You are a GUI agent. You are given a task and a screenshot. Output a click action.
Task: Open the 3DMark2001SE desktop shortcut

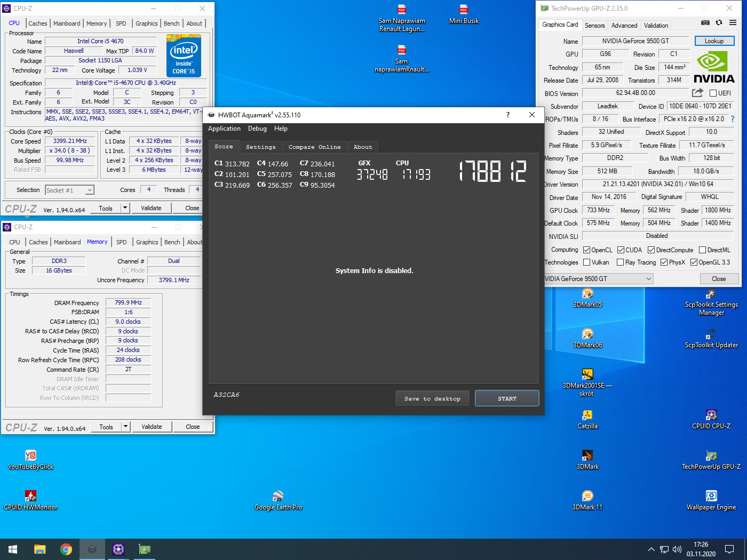[x=587, y=382]
